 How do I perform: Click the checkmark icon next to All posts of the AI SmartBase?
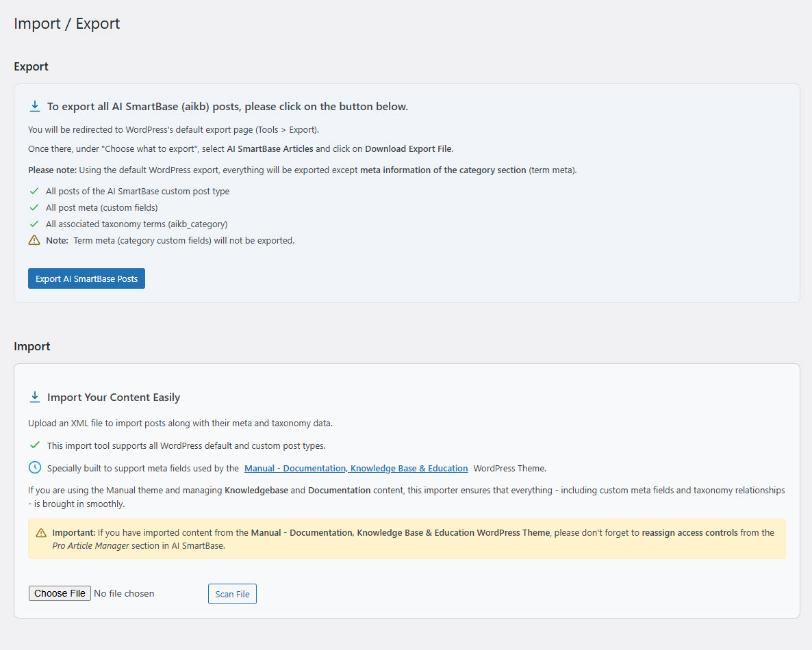(34, 192)
